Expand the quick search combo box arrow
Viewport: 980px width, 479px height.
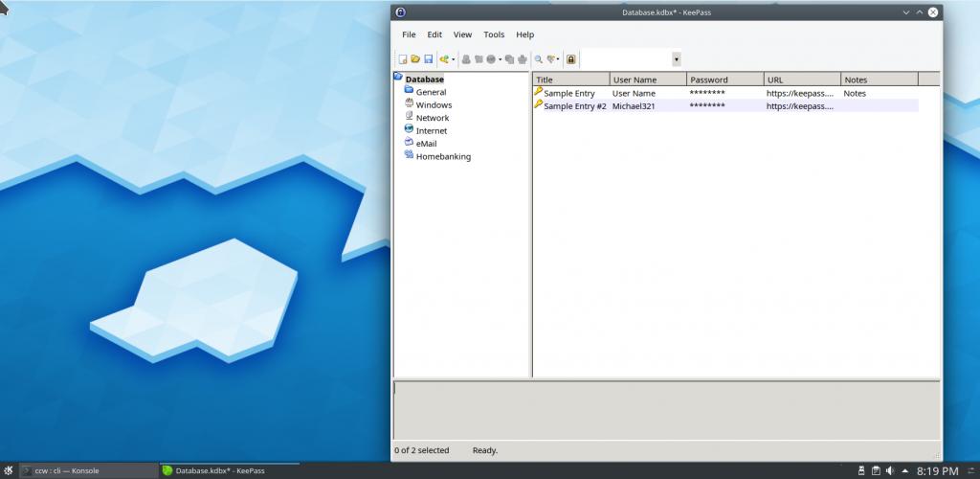(x=677, y=59)
